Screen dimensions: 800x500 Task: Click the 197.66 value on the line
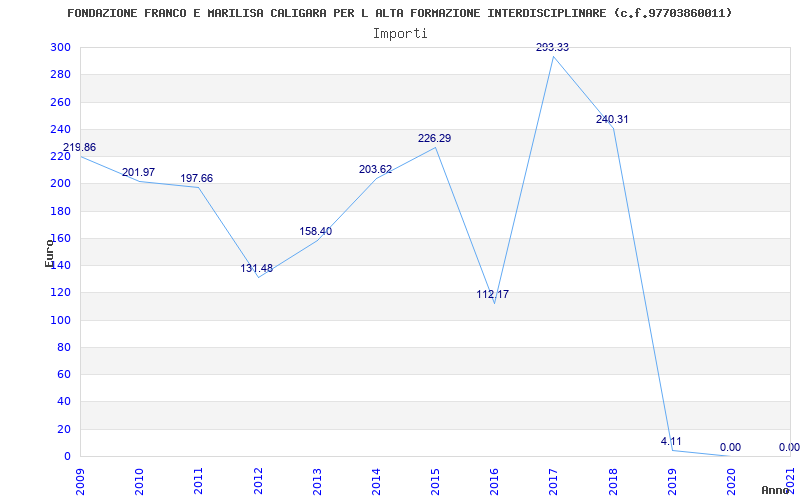pos(196,179)
